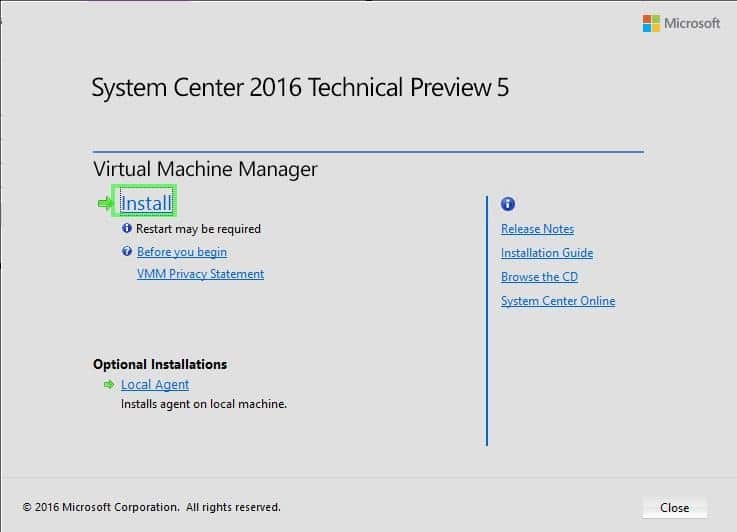Open the Installation Guide link
Screen dimensions: 737x532
click(547, 253)
